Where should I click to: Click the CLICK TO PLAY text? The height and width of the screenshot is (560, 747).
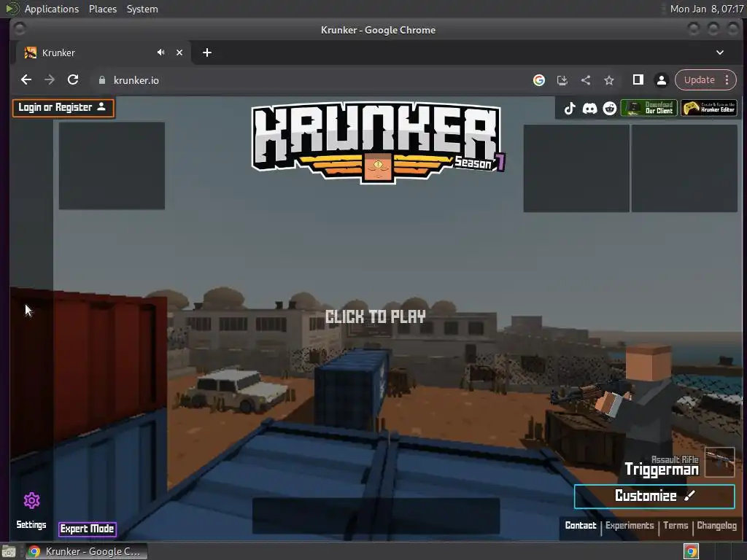[376, 316]
